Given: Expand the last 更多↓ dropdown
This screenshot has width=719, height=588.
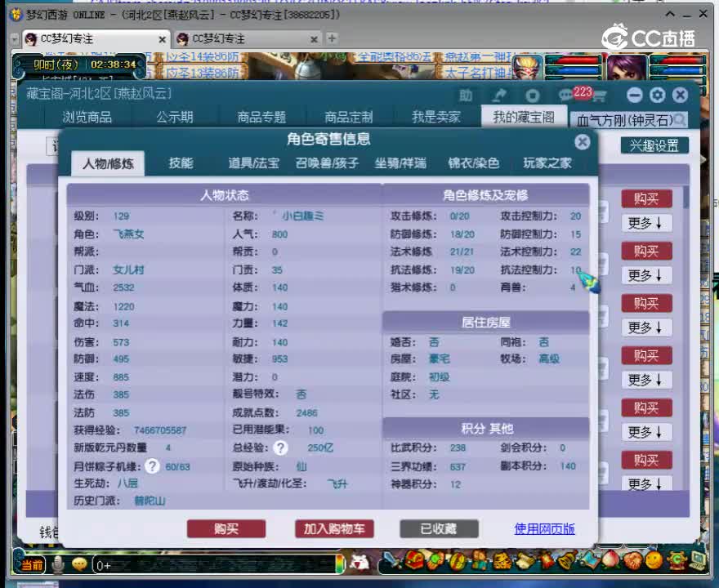Looking at the screenshot, I should (645, 483).
